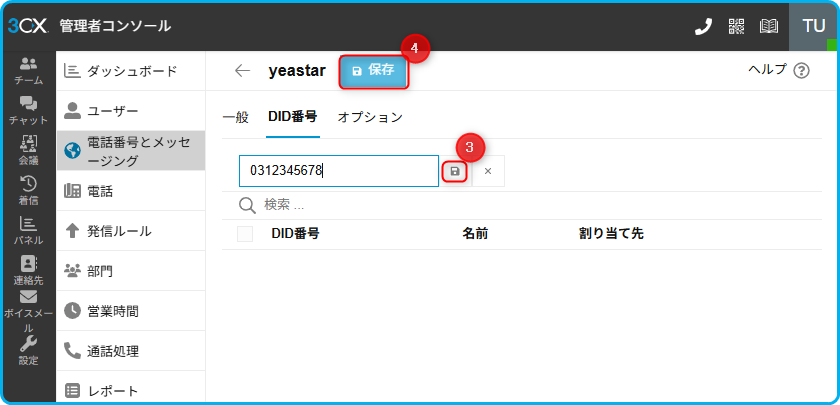Open Chat from the left sidebar

pos(28,110)
